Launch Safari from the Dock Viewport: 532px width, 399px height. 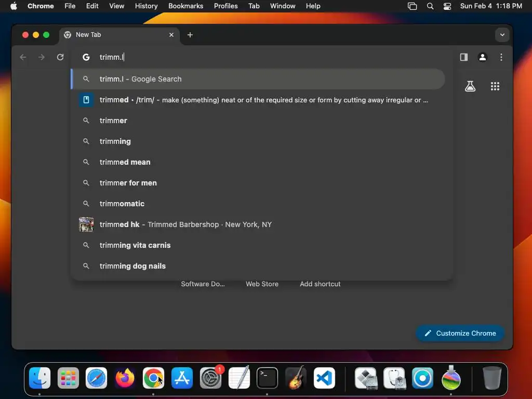point(96,378)
